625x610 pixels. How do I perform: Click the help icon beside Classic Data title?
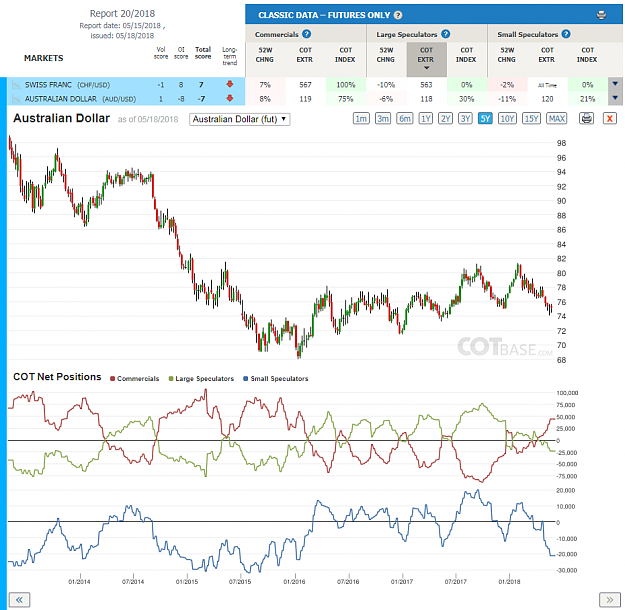[398, 15]
